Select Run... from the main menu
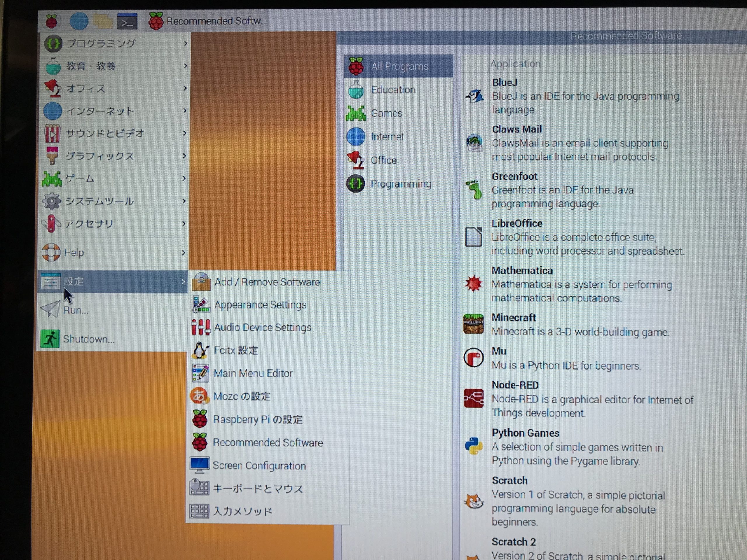This screenshot has height=560, width=747. pyautogui.click(x=112, y=309)
